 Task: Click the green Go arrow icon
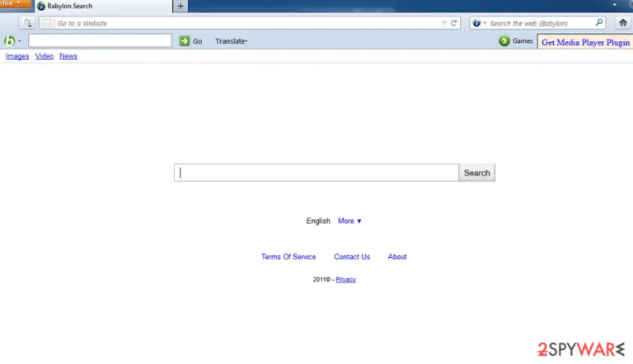point(184,40)
